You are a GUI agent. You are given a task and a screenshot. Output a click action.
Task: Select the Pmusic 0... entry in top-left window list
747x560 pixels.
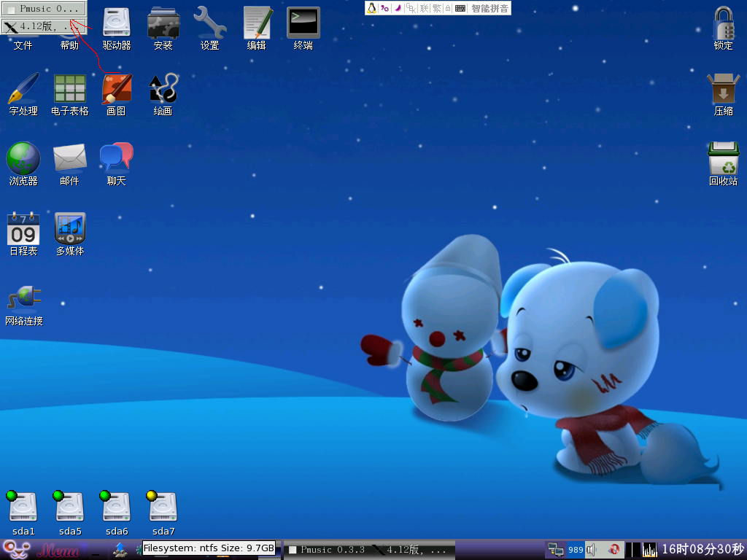43,9
